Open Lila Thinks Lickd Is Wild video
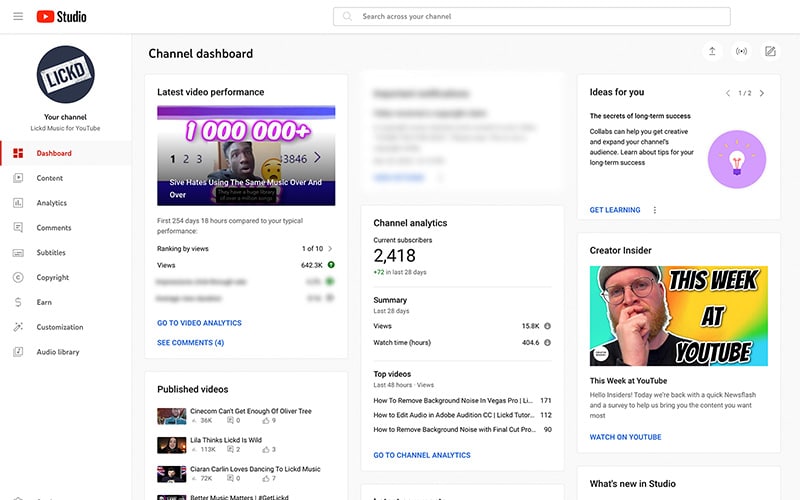800x500 pixels. click(x=226, y=440)
